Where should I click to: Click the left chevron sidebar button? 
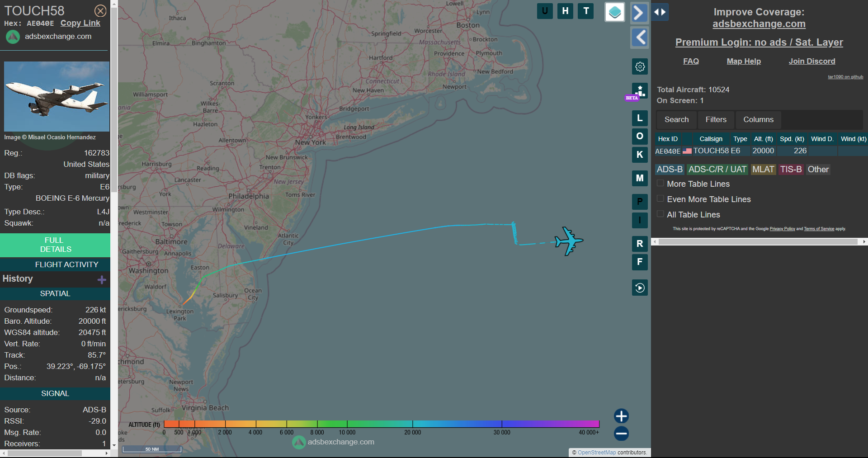coord(639,38)
